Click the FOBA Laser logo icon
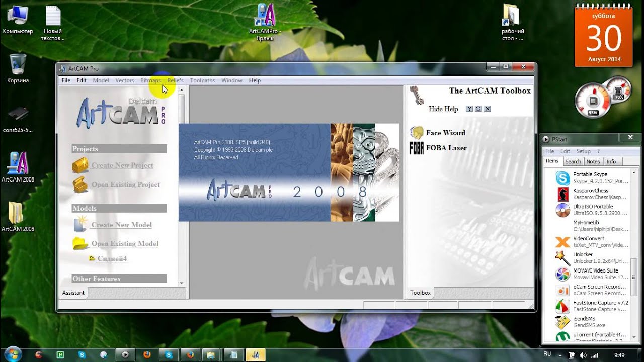This screenshot has width=644, height=362. [x=417, y=148]
